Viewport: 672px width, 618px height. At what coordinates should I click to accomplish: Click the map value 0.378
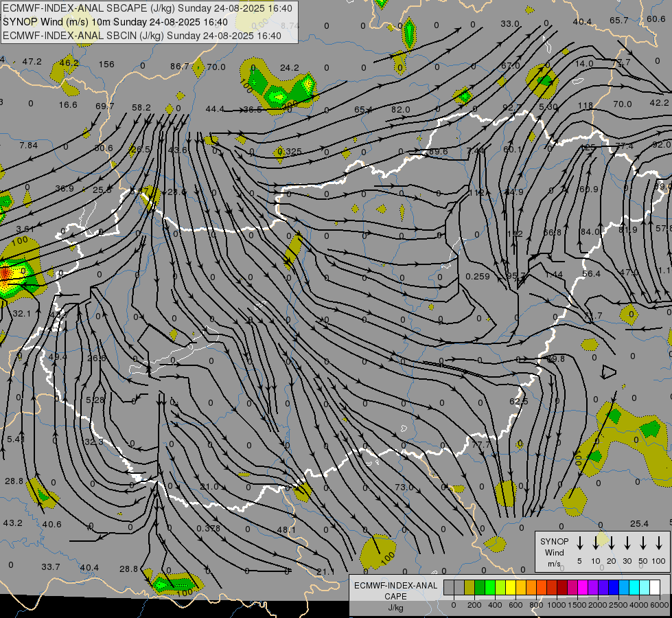pyautogui.click(x=208, y=528)
